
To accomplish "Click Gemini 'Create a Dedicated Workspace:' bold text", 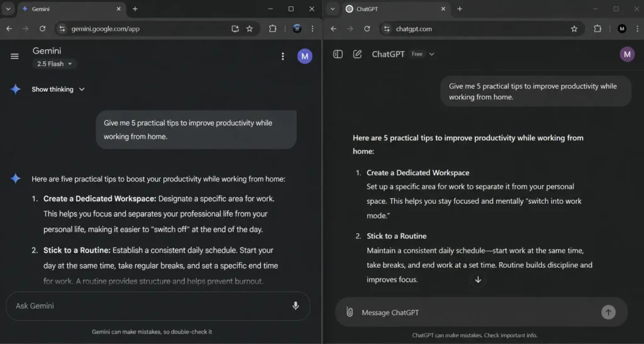I will (x=100, y=199).
